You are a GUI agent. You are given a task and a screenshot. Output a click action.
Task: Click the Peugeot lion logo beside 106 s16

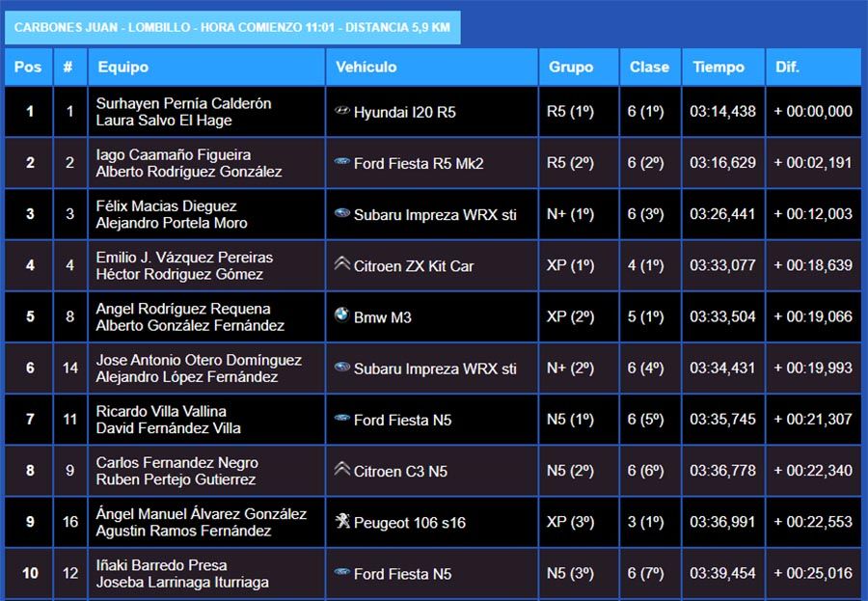click(341, 521)
